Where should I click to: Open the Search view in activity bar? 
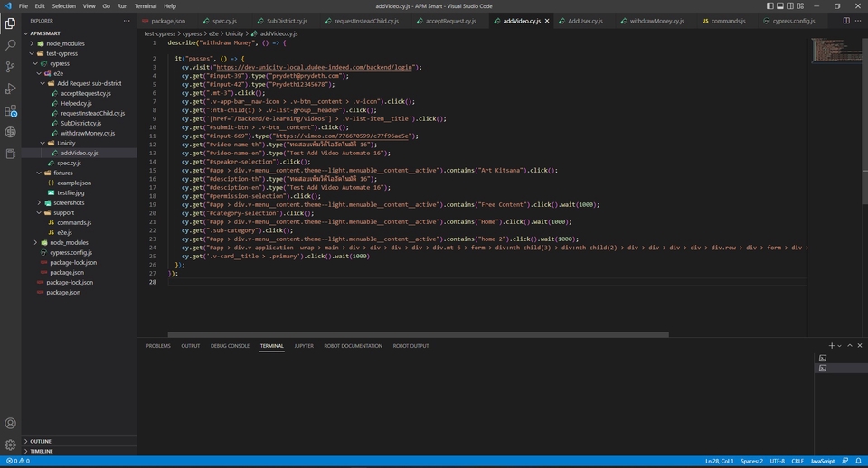10,45
